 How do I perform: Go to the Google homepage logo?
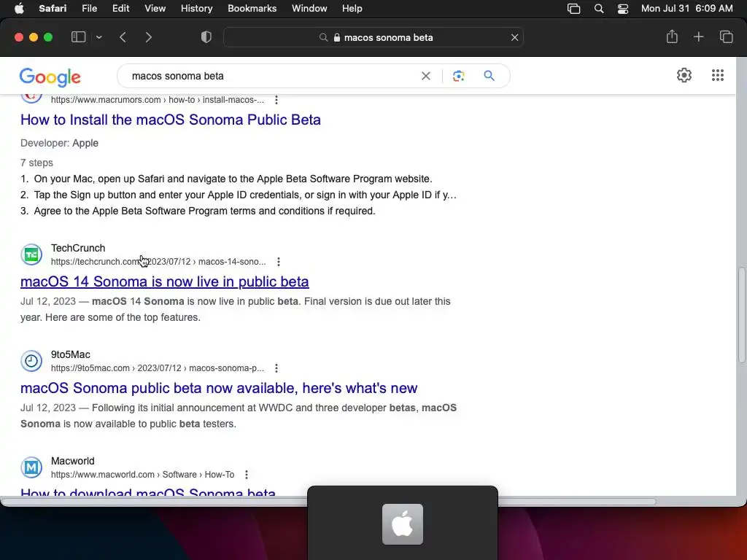point(50,77)
